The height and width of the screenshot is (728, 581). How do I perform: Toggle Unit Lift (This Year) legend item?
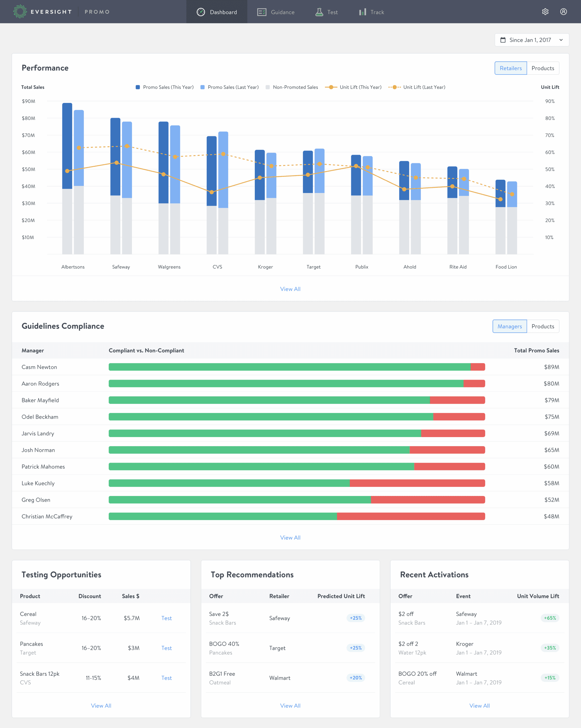click(353, 87)
